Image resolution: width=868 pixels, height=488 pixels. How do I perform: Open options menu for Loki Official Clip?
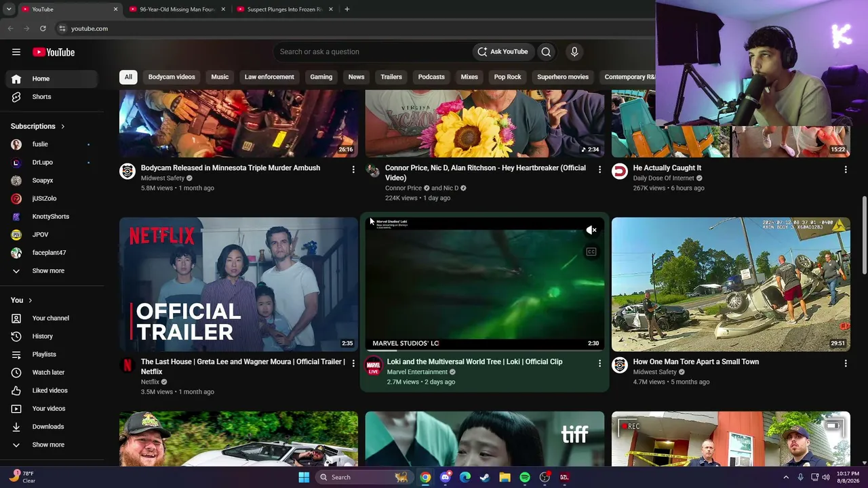click(x=599, y=363)
